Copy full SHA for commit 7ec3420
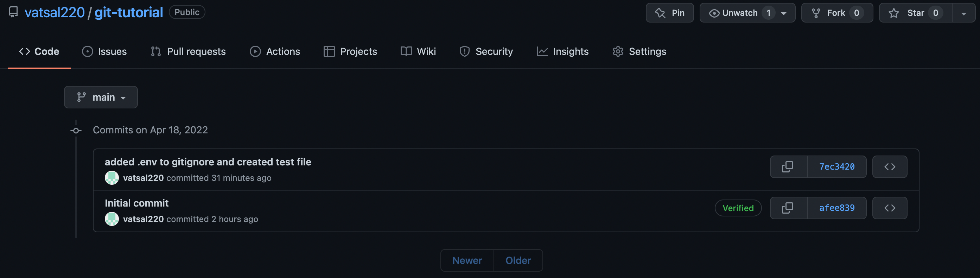Image resolution: width=980 pixels, height=278 pixels. coord(788,167)
